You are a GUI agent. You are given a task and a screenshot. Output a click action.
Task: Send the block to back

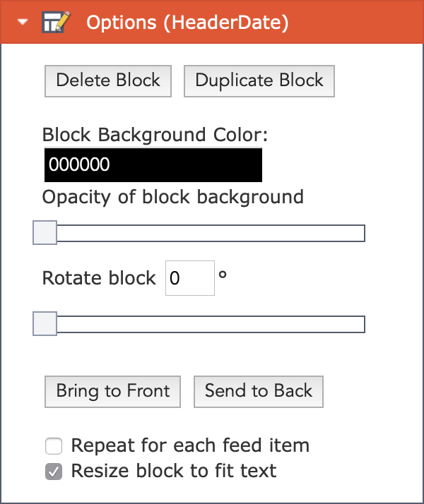pos(259,392)
